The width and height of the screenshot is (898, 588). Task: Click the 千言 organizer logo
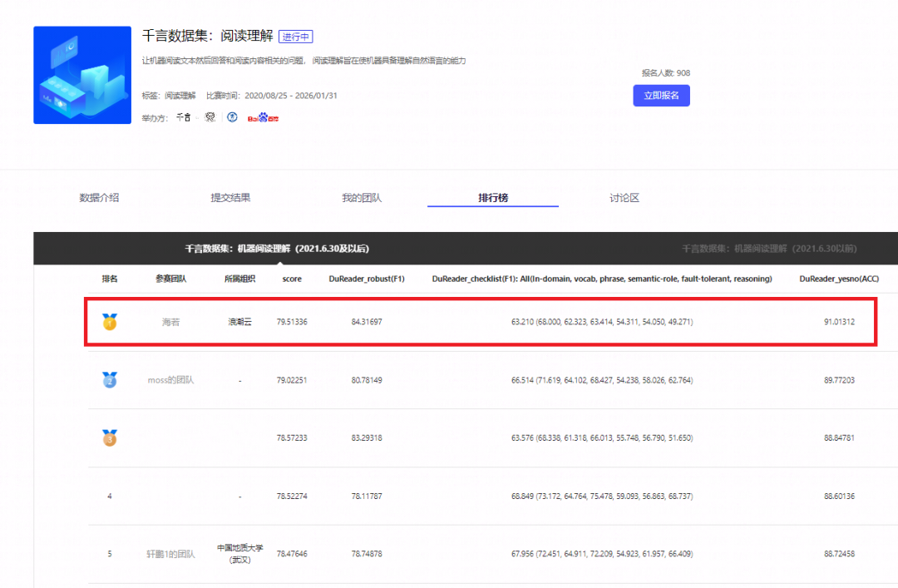(x=183, y=117)
